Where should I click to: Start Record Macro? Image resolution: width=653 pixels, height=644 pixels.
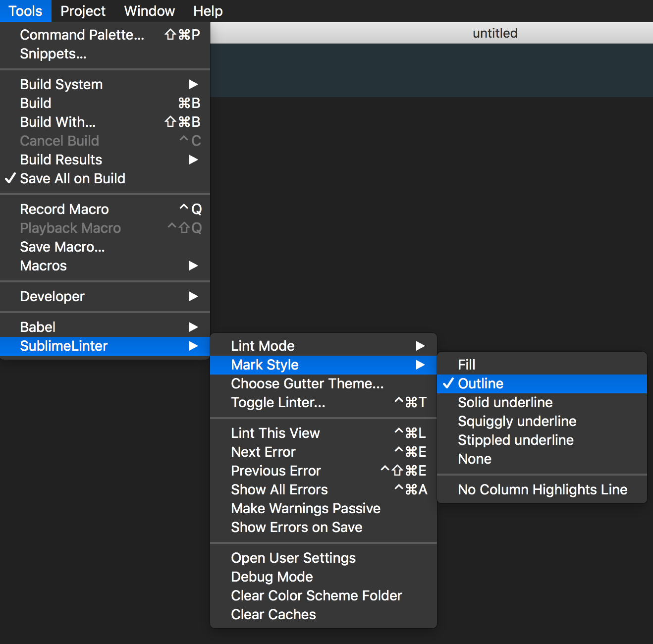click(x=105, y=209)
